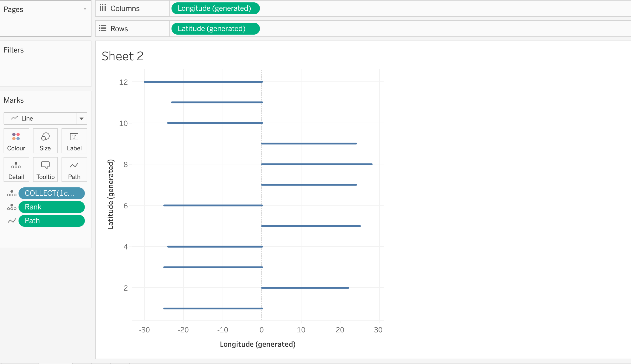Open the Pages shelf dropdown arrow
This screenshot has height=364, width=631.
click(85, 9)
